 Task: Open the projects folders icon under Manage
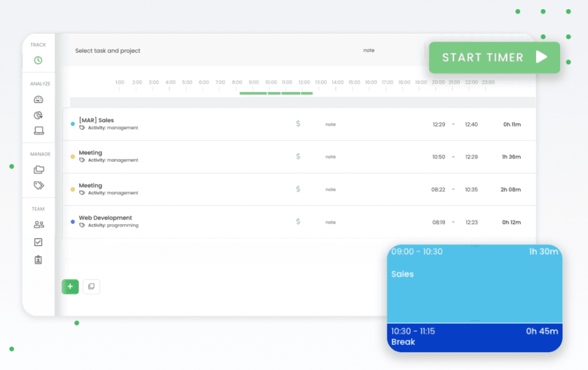pos(39,170)
